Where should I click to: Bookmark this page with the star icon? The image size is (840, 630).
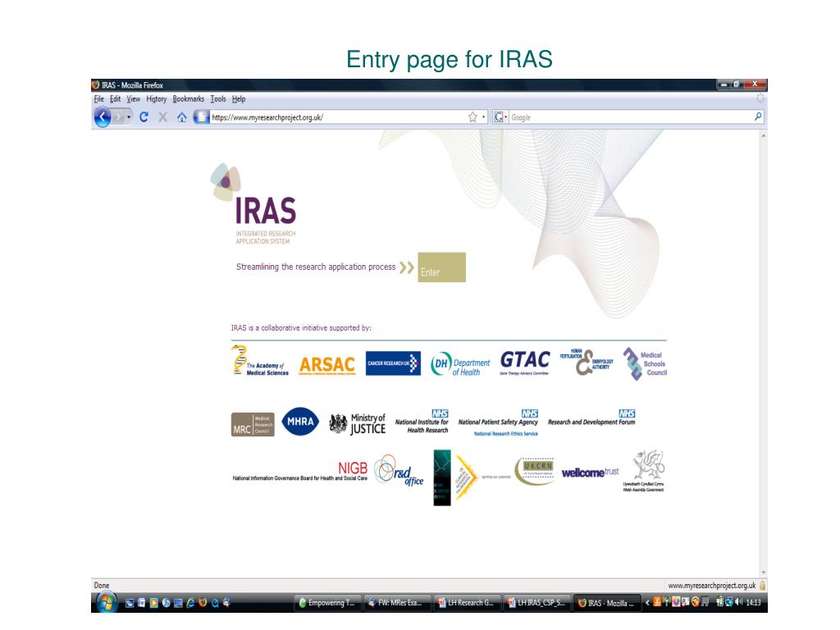(472, 116)
